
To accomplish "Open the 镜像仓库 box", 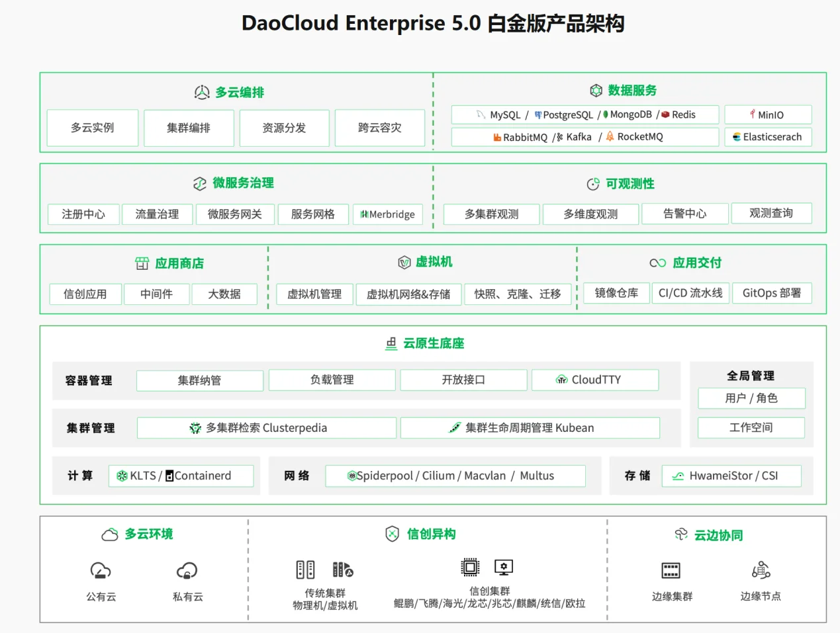I will click(616, 293).
